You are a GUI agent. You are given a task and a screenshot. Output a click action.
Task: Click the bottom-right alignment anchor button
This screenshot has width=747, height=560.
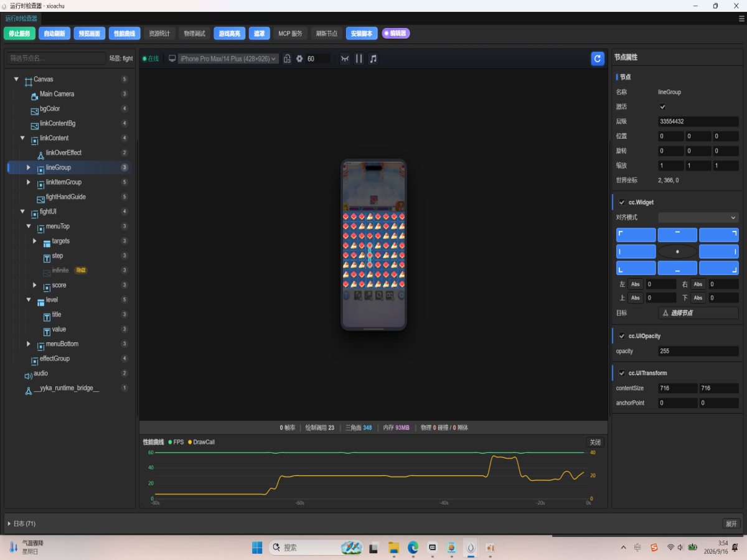point(718,268)
